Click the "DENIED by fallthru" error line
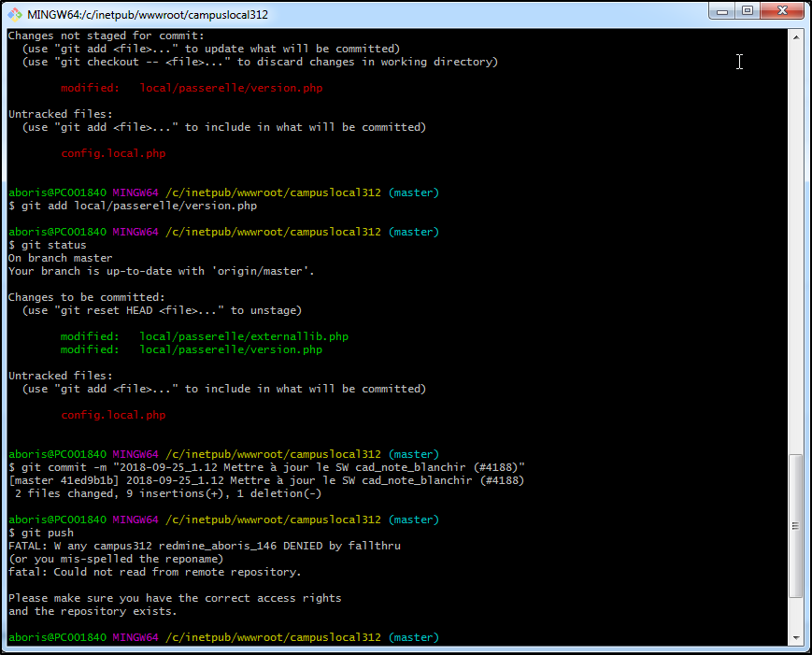812x655 pixels. pos(204,546)
